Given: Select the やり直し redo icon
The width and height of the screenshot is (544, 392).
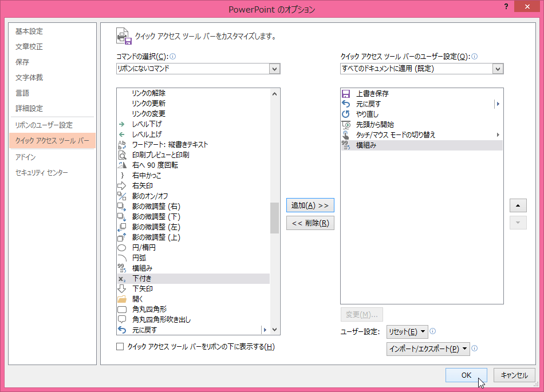Looking at the screenshot, I should (x=346, y=114).
